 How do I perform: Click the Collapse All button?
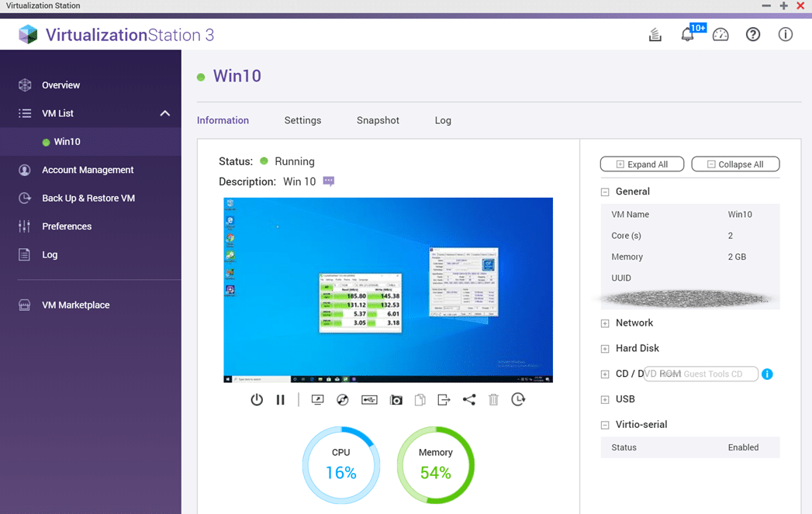(x=735, y=164)
